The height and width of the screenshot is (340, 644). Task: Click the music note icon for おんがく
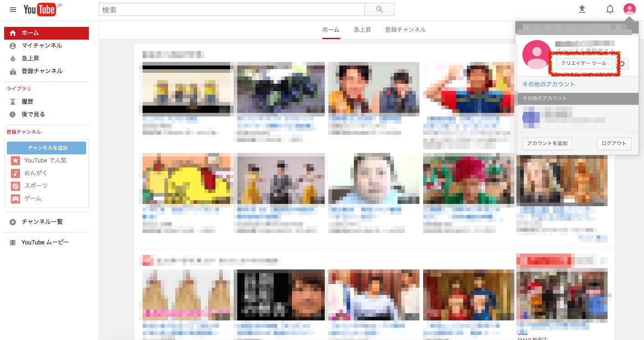(x=15, y=173)
